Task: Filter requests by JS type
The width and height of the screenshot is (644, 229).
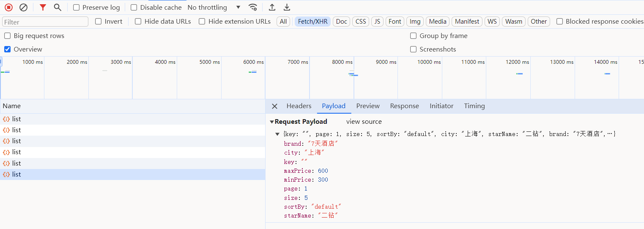Action: [377, 22]
